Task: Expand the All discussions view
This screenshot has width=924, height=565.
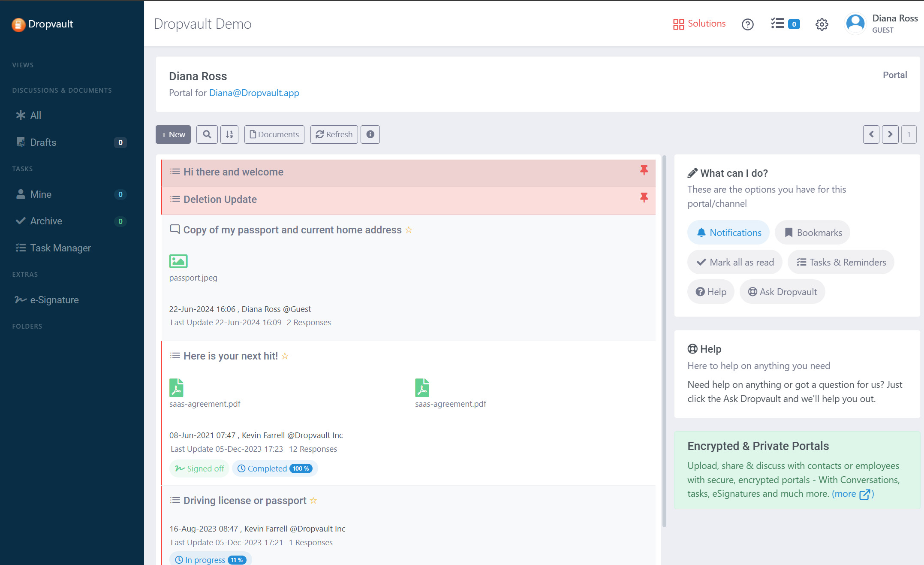Action: 36,115
